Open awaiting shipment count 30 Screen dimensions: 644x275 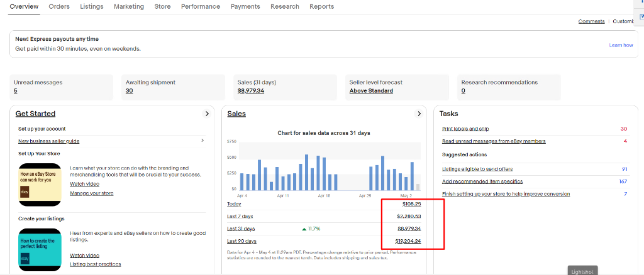pyautogui.click(x=130, y=91)
